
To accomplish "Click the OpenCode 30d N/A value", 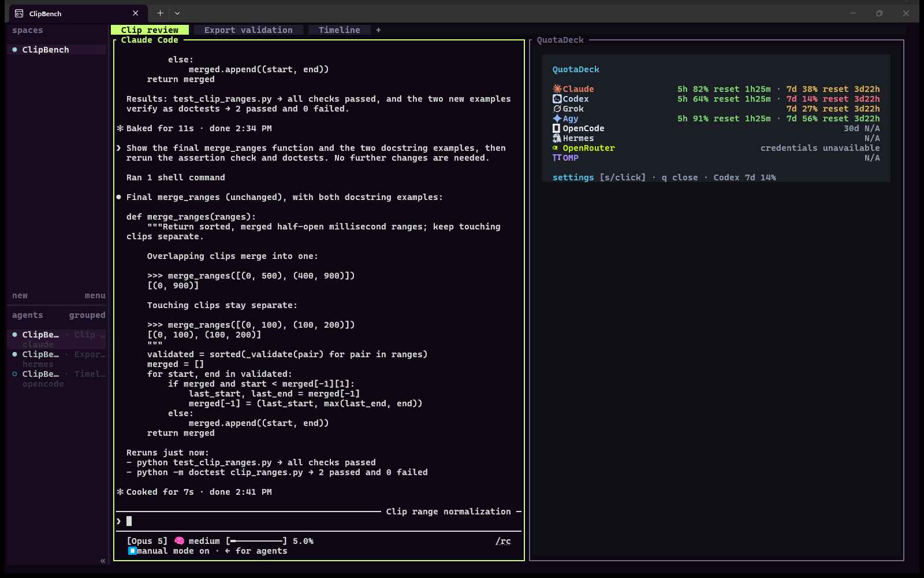I will tap(862, 128).
